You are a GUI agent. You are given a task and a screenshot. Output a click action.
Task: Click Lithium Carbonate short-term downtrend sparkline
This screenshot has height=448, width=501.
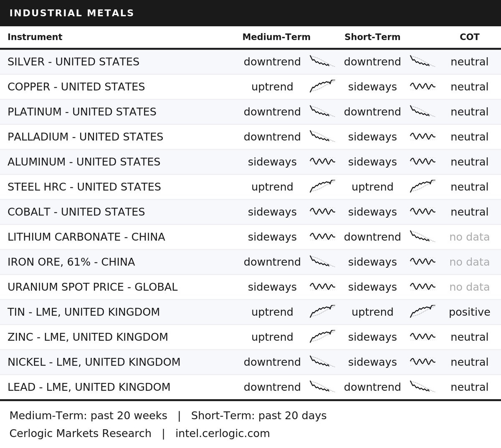coord(423,237)
